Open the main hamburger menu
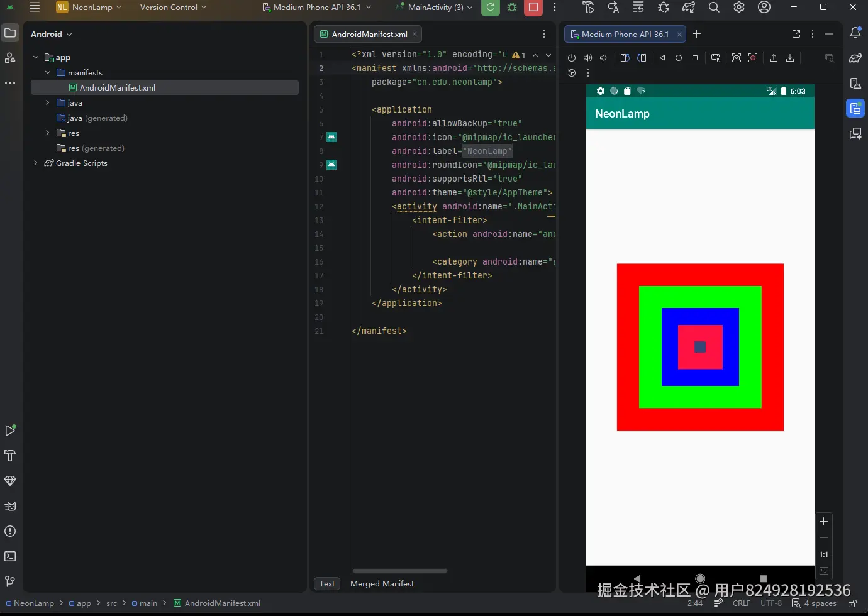Screen dimensions: 868x616 click(x=35, y=8)
